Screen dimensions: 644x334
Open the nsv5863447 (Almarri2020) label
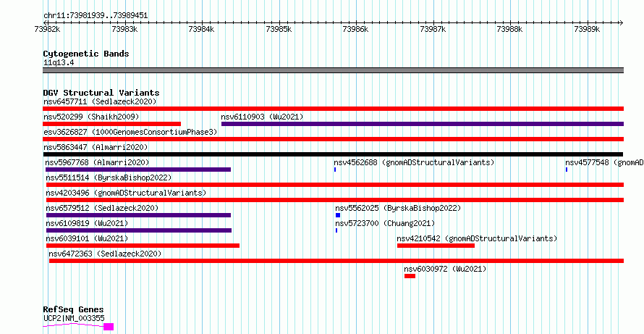[x=96, y=147]
